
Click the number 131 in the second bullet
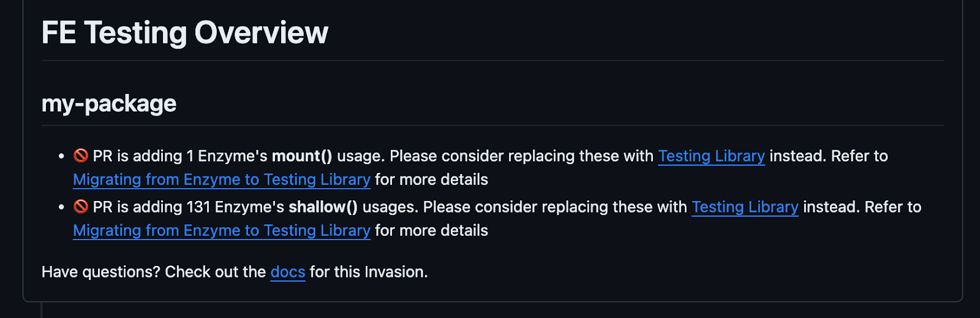pyautogui.click(x=198, y=207)
